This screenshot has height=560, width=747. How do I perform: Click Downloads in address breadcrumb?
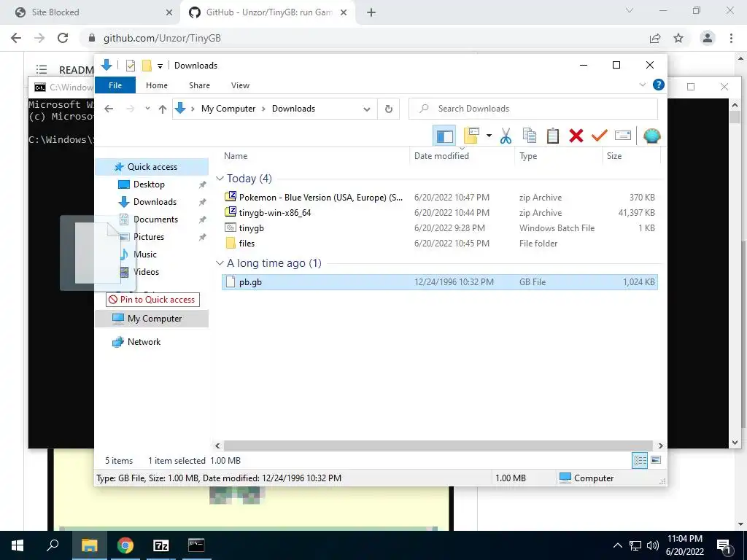tap(293, 109)
